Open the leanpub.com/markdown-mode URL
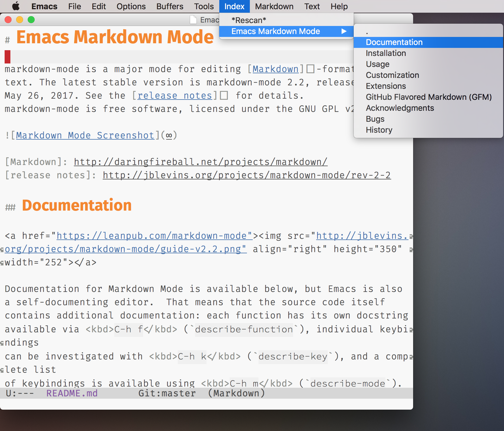 (154, 236)
